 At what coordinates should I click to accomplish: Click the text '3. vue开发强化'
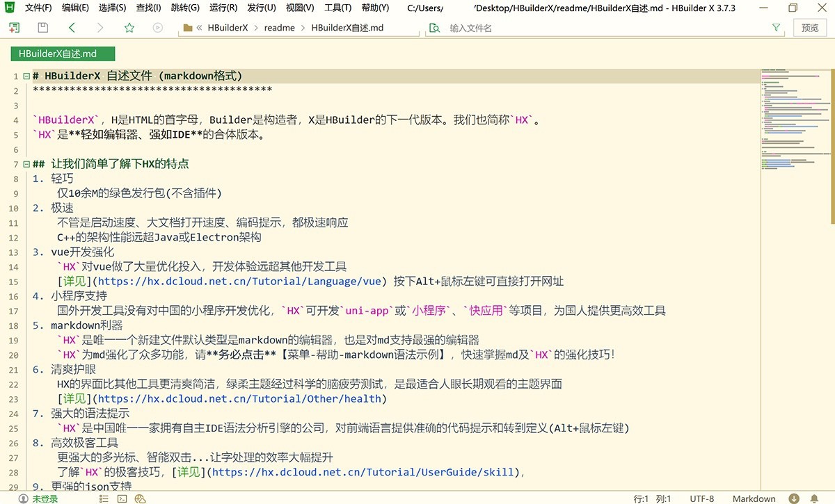(x=73, y=252)
